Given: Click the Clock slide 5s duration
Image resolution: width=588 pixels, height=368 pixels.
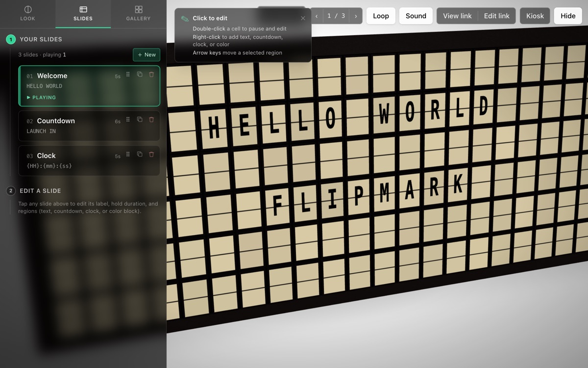Looking at the screenshot, I should pyautogui.click(x=118, y=157).
